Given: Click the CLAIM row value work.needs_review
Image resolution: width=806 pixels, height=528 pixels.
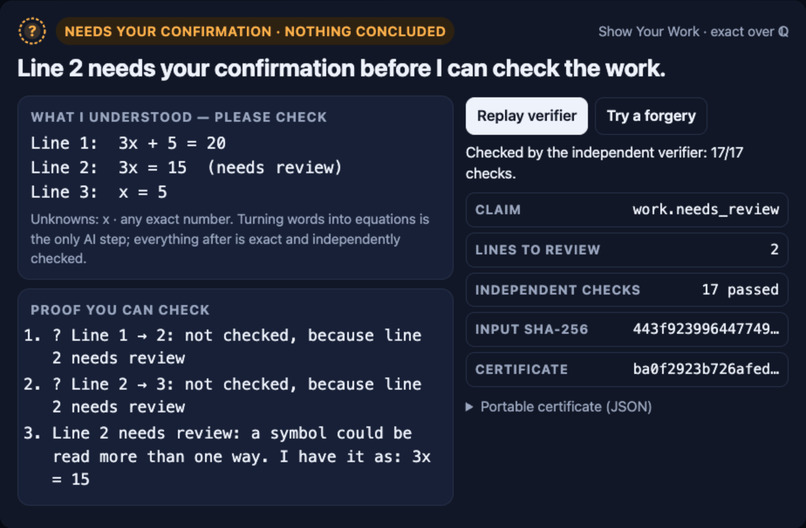Looking at the screenshot, I should point(706,209).
